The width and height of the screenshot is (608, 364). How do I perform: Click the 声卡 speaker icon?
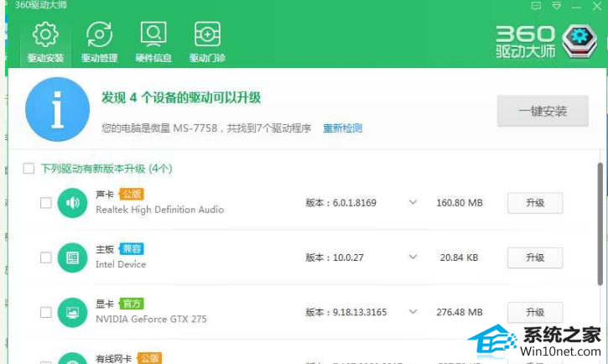72,203
